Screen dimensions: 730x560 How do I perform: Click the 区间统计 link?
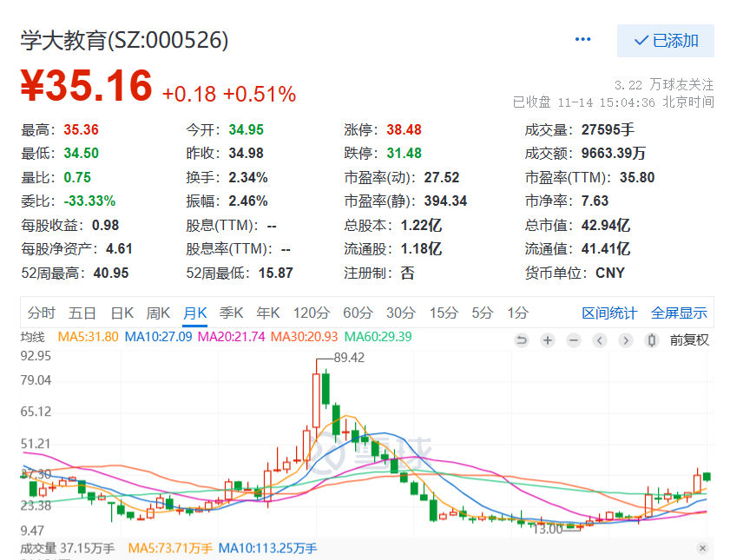point(609,313)
